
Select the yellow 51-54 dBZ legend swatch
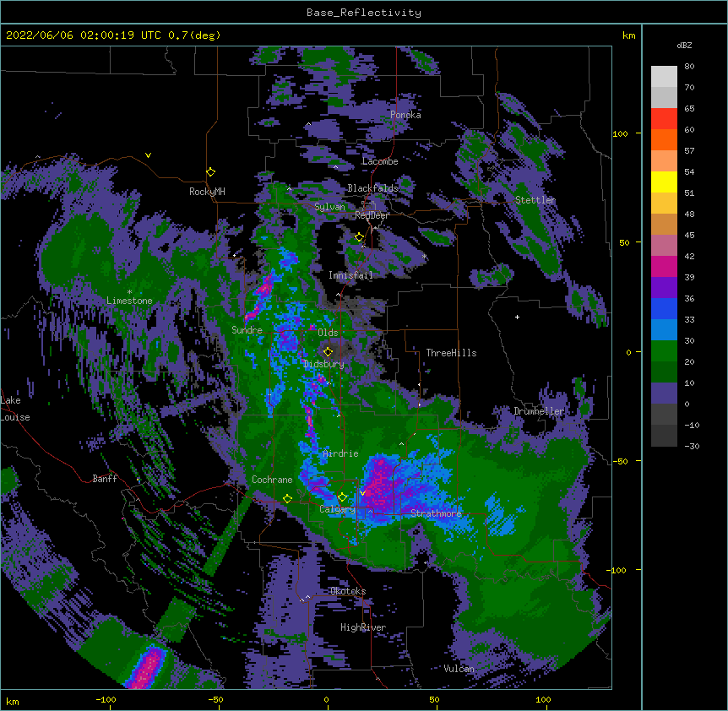coord(664,182)
